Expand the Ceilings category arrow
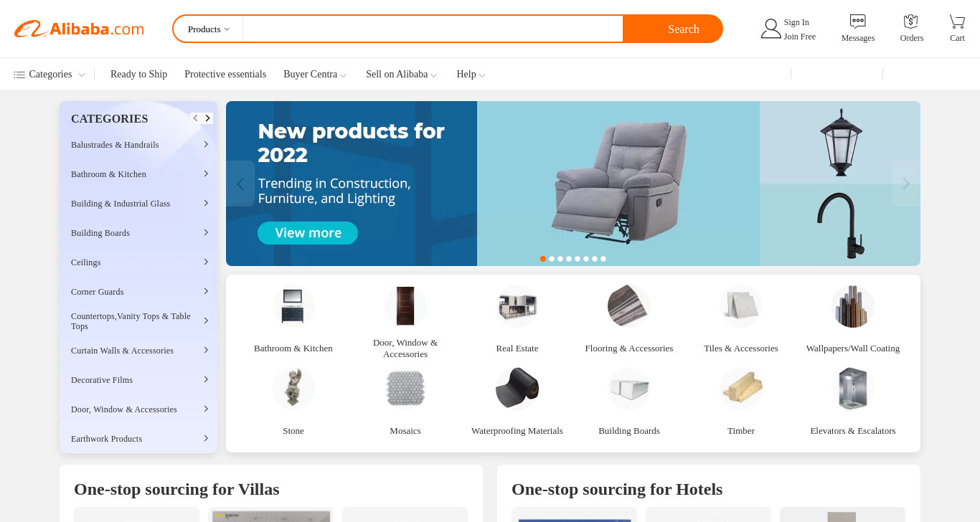This screenshot has height=522, width=980. coord(206,262)
